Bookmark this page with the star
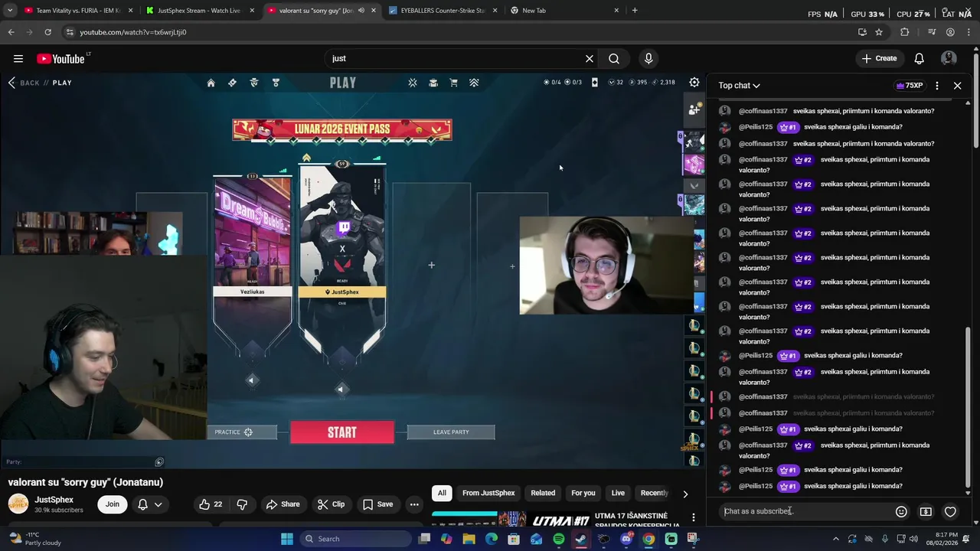This screenshot has height=551, width=980. point(879,32)
